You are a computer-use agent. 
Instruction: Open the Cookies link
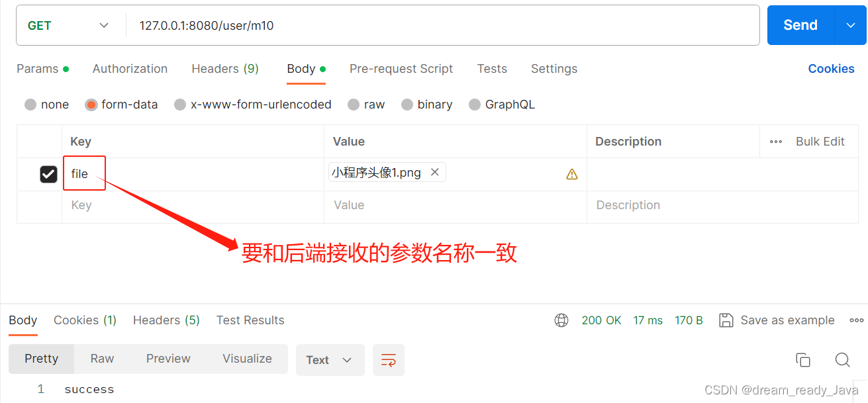[x=831, y=69]
